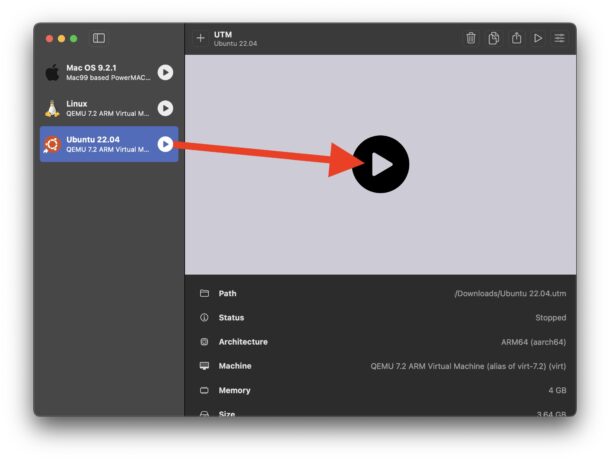Clone the VM using the duplicate icon

pyautogui.click(x=494, y=38)
